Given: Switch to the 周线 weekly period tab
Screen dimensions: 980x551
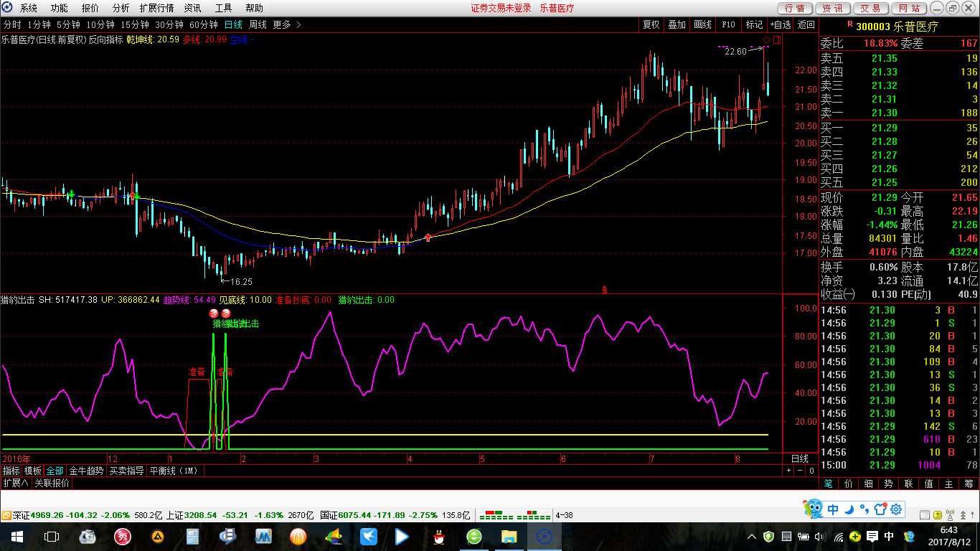Looking at the screenshot, I should pos(258,24).
